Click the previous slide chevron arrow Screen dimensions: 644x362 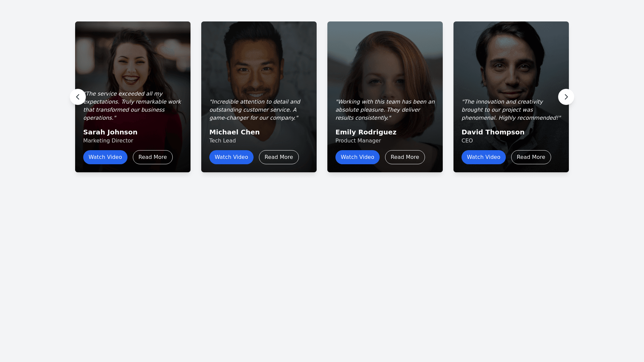point(77,97)
